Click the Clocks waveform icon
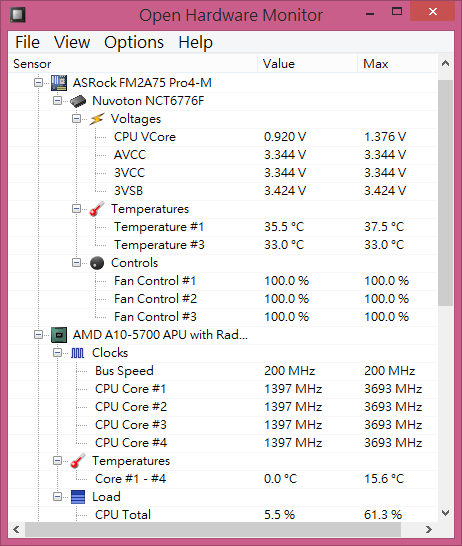 pos(77,353)
